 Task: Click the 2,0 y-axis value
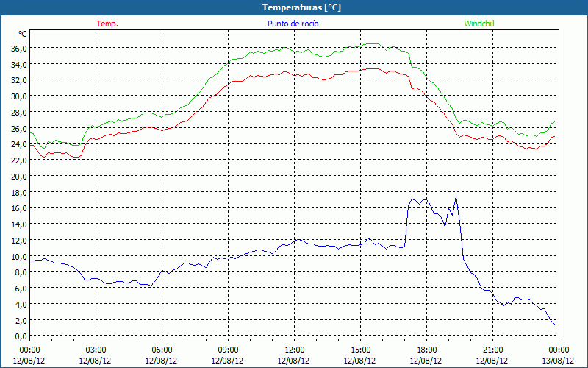21,320
